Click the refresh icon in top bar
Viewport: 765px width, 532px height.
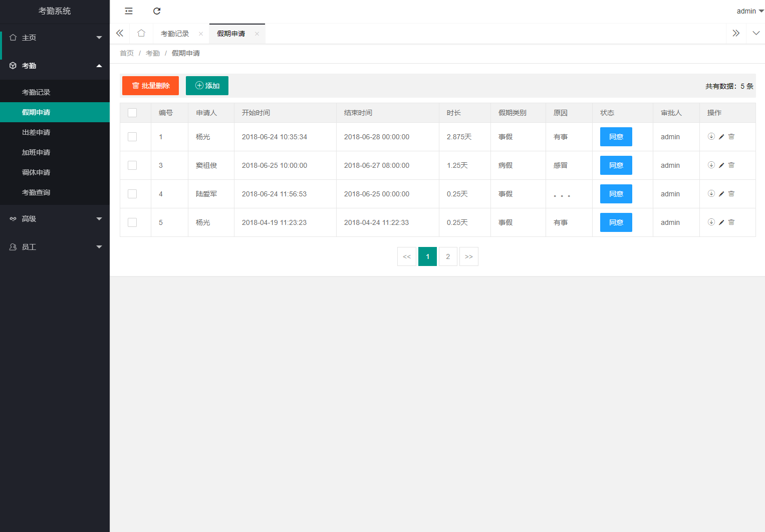coord(157,11)
